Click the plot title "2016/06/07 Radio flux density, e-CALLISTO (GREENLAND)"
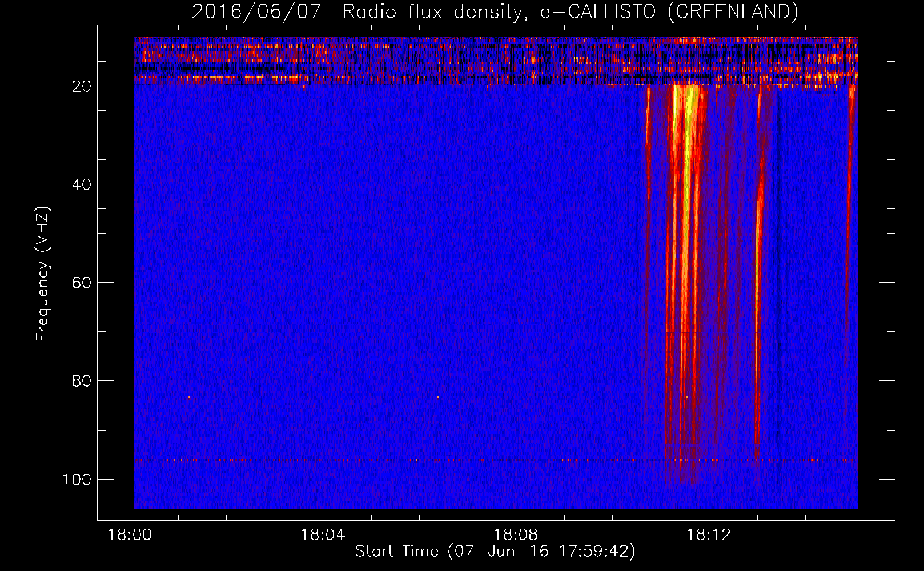924x571 pixels. click(495, 11)
